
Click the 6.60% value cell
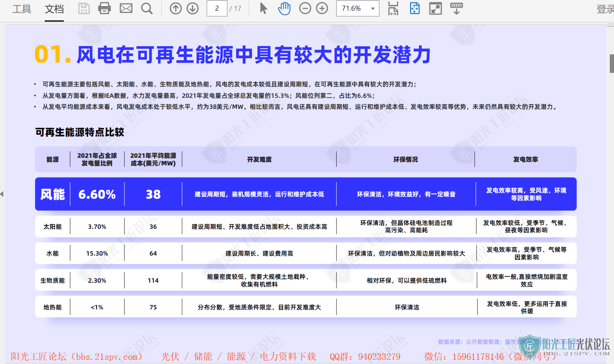coord(97,194)
